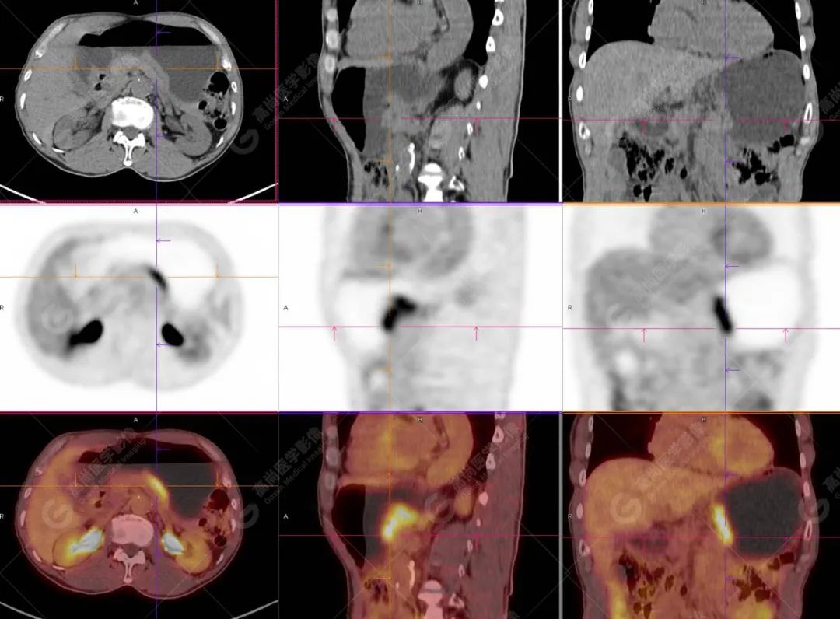Viewport: 840px width, 619px height.
Task: Select right orange arrow marker in axial PET
Action: pyautogui.click(x=217, y=271)
